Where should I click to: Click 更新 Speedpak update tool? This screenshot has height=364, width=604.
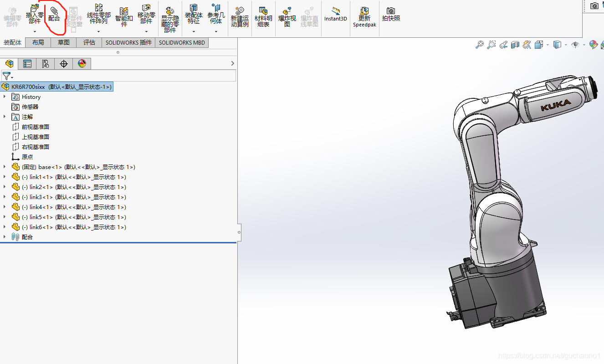pos(364,17)
